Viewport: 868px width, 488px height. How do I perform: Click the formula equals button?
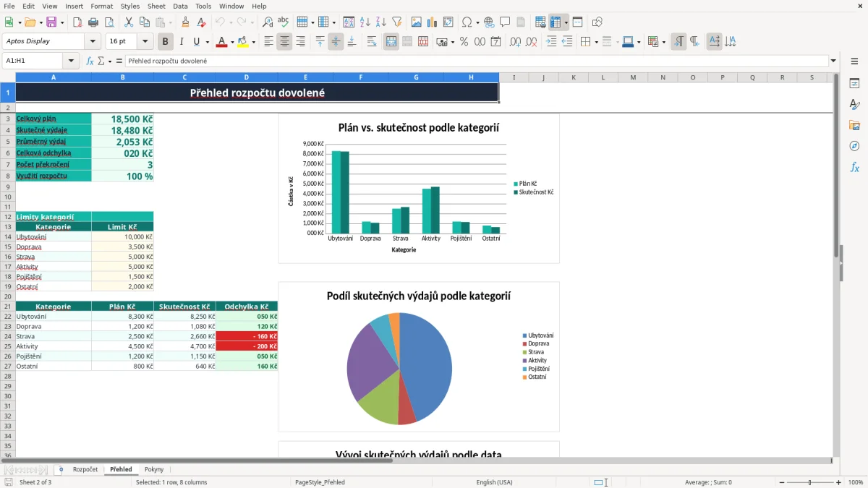coord(119,61)
